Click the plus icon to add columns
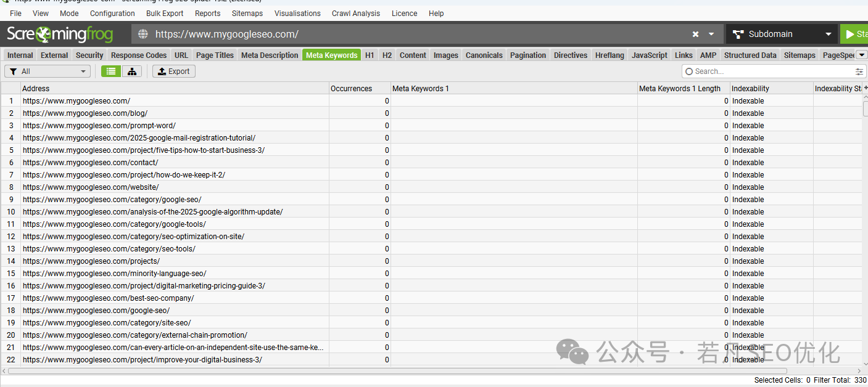The height and width of the screenshot is (387, 868). coord(866,88)
